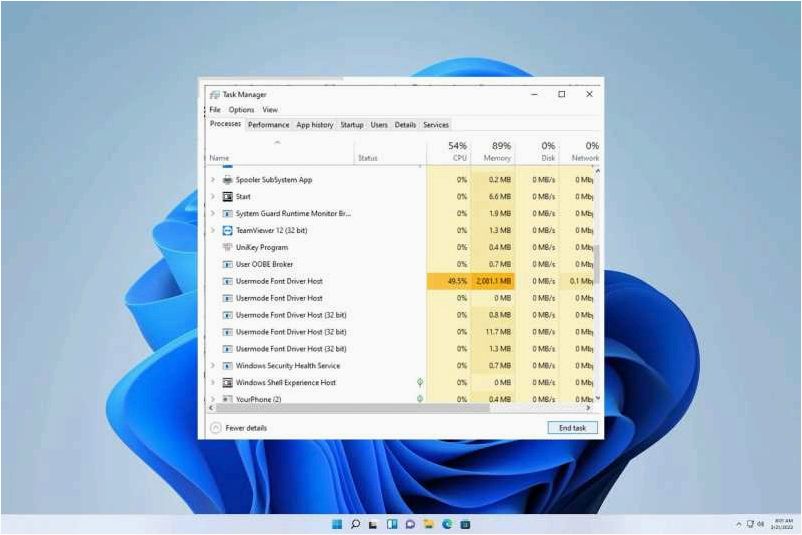Collapse view with Fewer details arrow

click(x=216, y=428)
